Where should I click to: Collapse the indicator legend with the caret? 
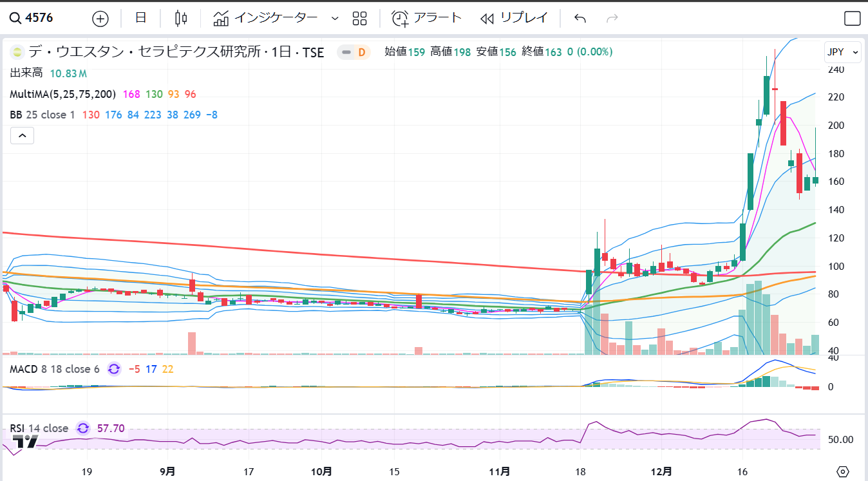pos(22,136)
